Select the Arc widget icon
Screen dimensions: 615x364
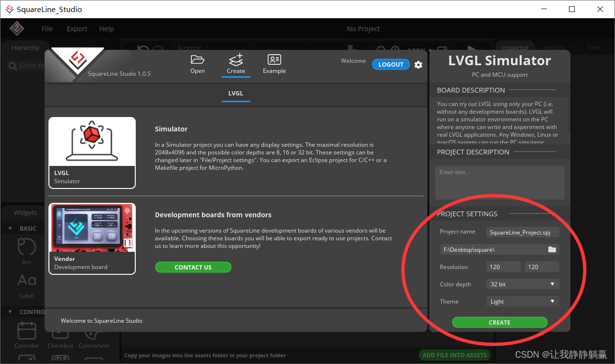pos(26,248)
